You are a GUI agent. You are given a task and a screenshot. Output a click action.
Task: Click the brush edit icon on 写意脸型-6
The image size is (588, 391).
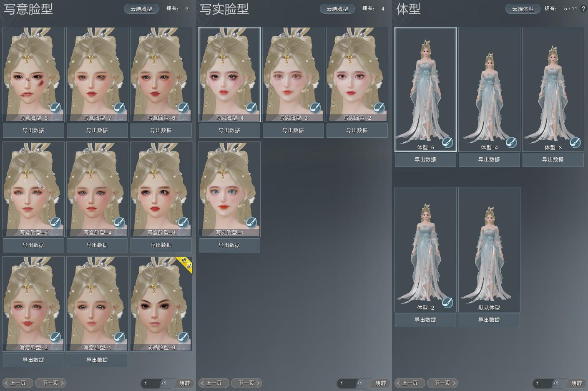[x=183, y=108]
